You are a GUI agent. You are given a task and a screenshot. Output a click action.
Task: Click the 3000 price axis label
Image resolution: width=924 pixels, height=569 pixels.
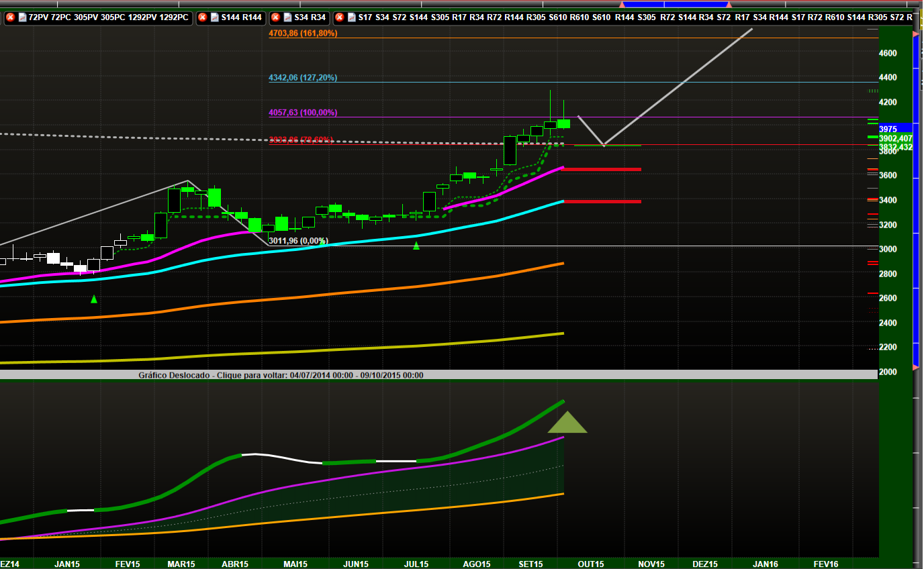pos(888,250)
